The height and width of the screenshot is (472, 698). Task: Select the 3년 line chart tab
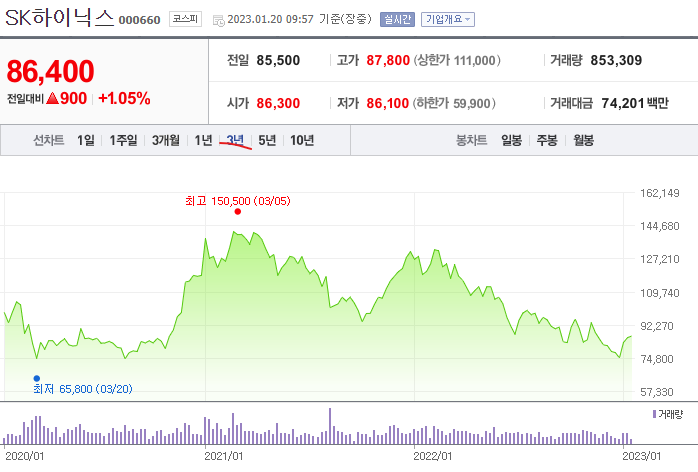click(x=235, y=140)
